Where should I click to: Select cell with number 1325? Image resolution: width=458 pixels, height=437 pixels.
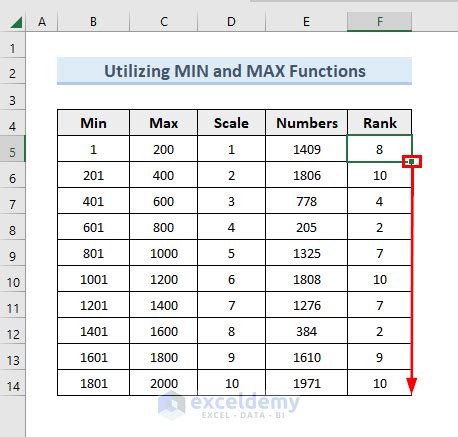tap(306, 253)
